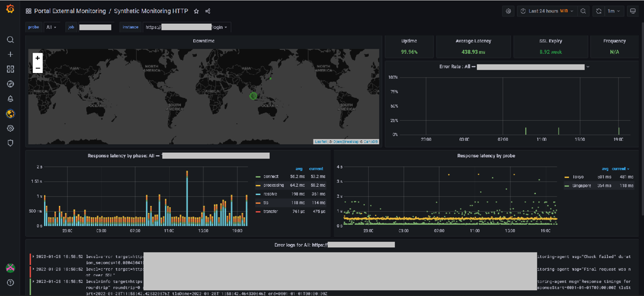Cycle view mode monitor icon
This screenshot has height=296, width=644.
click(x=633, y=11)
